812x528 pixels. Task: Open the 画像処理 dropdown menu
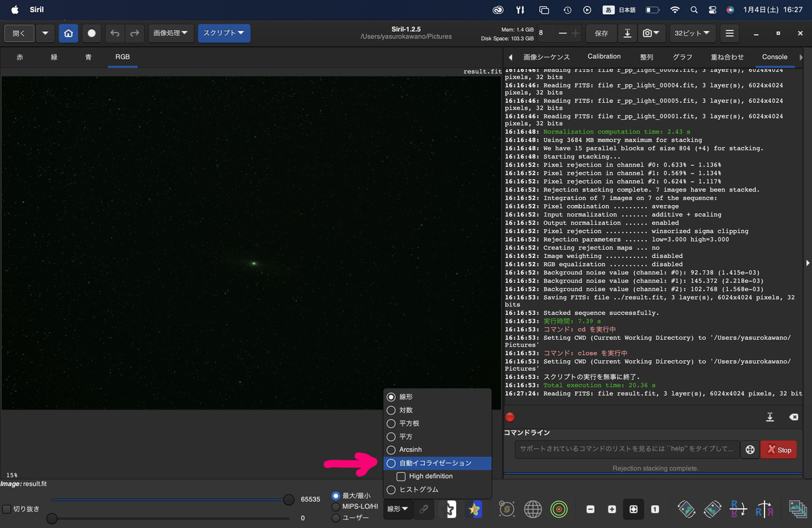[171, 33]
